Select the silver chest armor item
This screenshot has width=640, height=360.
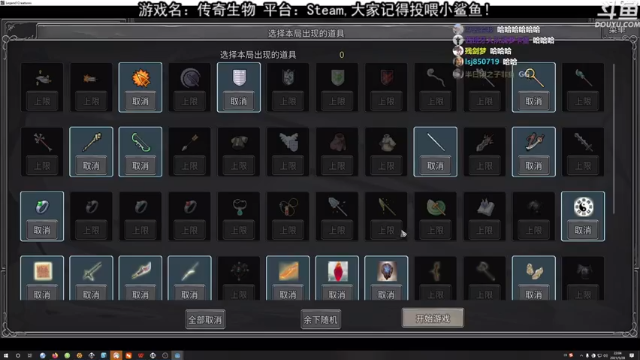pyautogui.click(x=288, y=142)
